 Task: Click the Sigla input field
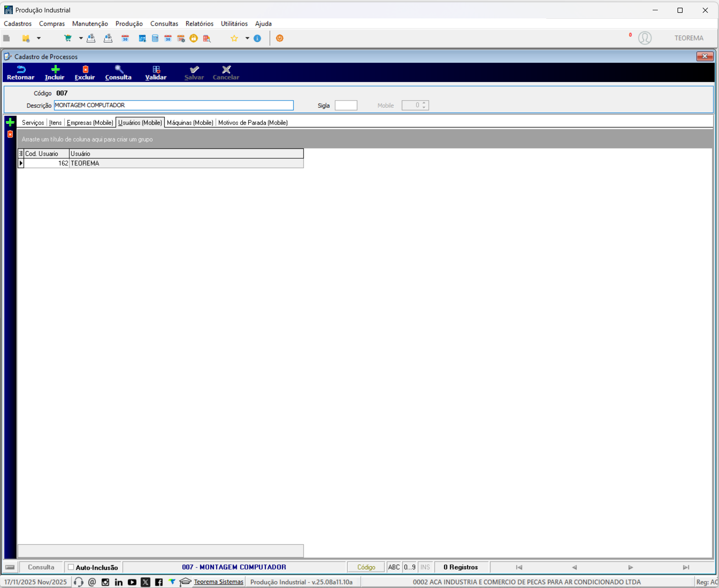346,105
